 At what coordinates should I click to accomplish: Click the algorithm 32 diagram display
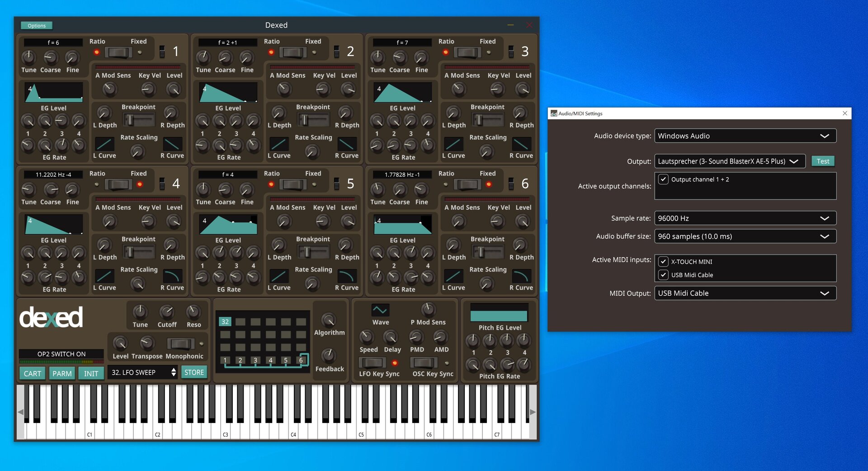click(263, 342)
